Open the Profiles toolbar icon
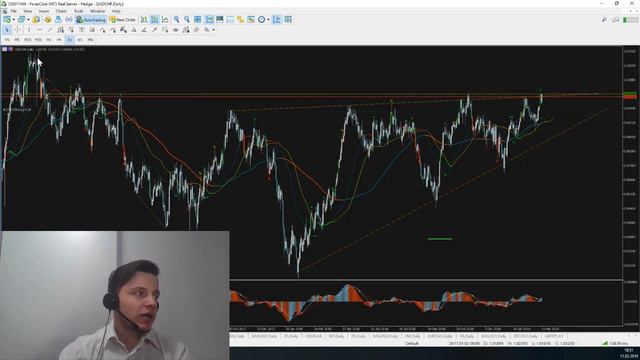Viewport: 640px width, 360px height. tap(21, 20)
